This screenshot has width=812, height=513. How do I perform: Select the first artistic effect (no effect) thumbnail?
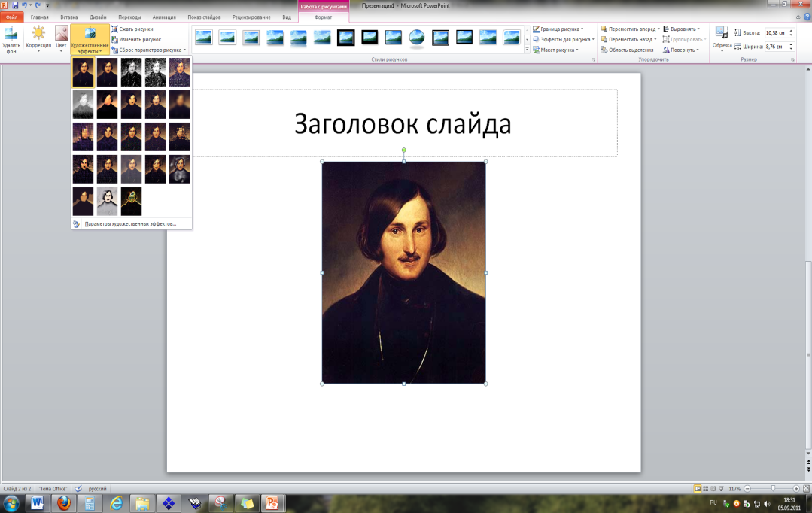[83, 72]
